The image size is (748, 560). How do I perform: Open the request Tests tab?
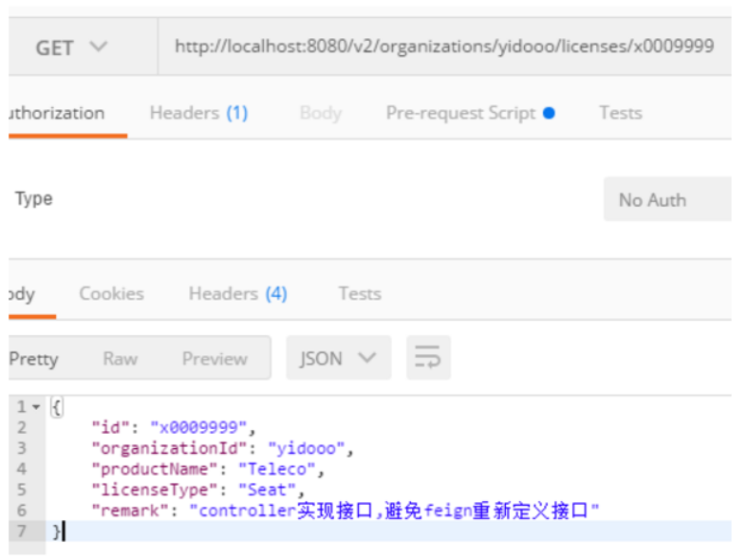pos(621,113)
